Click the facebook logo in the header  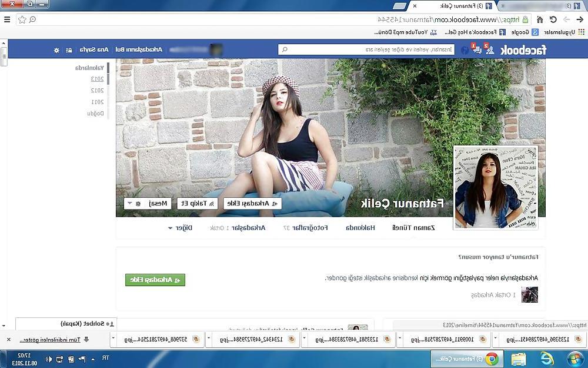coord(523,49)
